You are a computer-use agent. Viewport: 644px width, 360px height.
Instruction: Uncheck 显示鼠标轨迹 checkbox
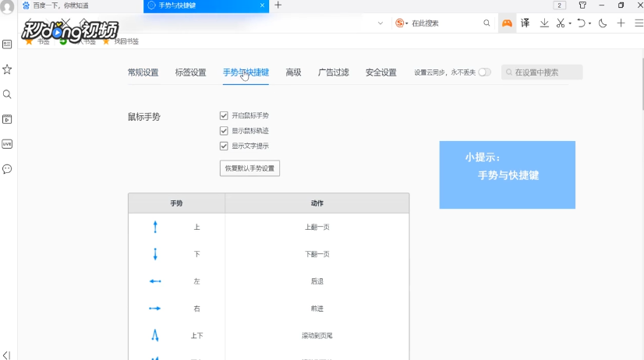pos(224,131)
